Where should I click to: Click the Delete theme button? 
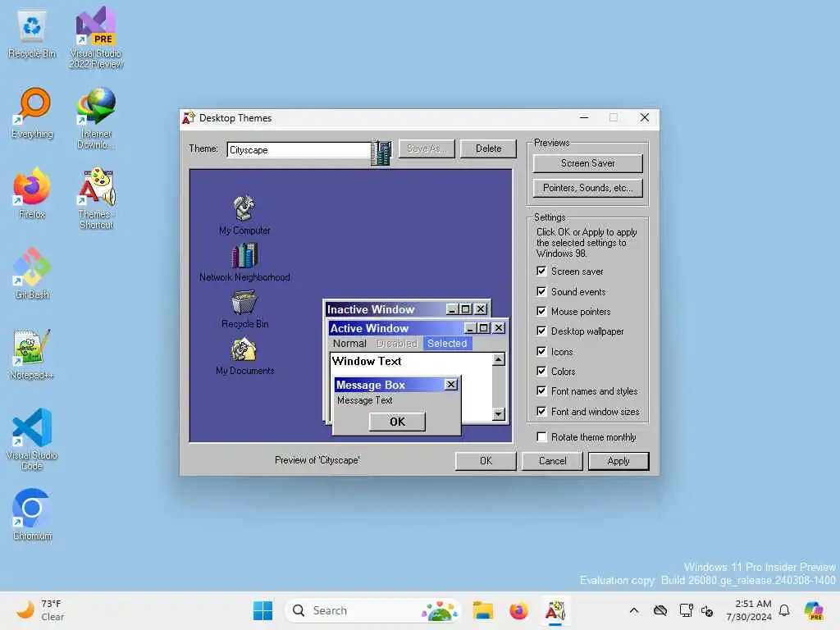click(488, 148)
